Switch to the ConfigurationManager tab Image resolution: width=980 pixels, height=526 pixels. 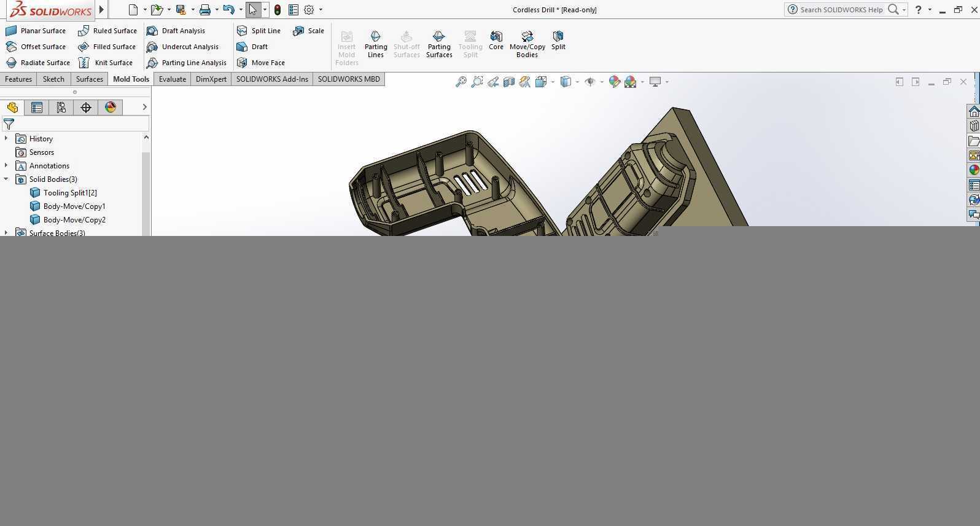coord(61,108)
